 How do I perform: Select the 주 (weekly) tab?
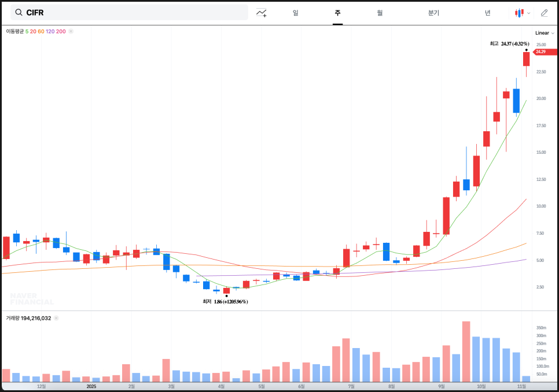coord(337,13)
